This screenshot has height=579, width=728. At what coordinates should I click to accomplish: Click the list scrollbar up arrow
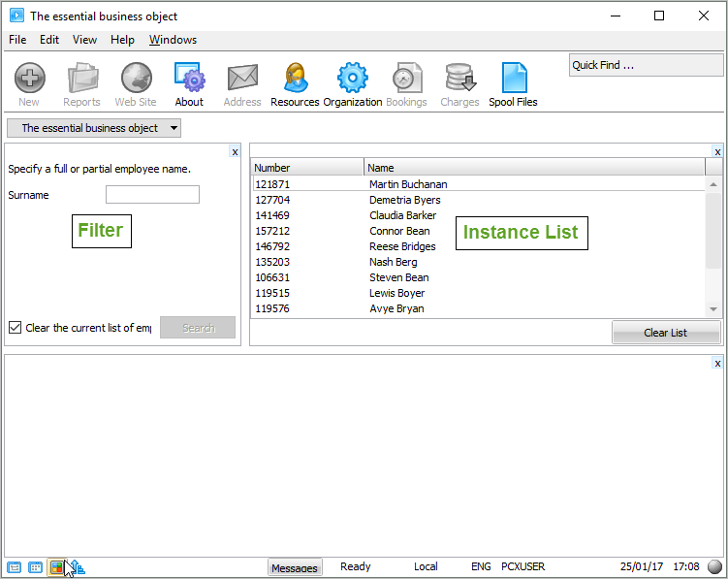coord(713,184)
